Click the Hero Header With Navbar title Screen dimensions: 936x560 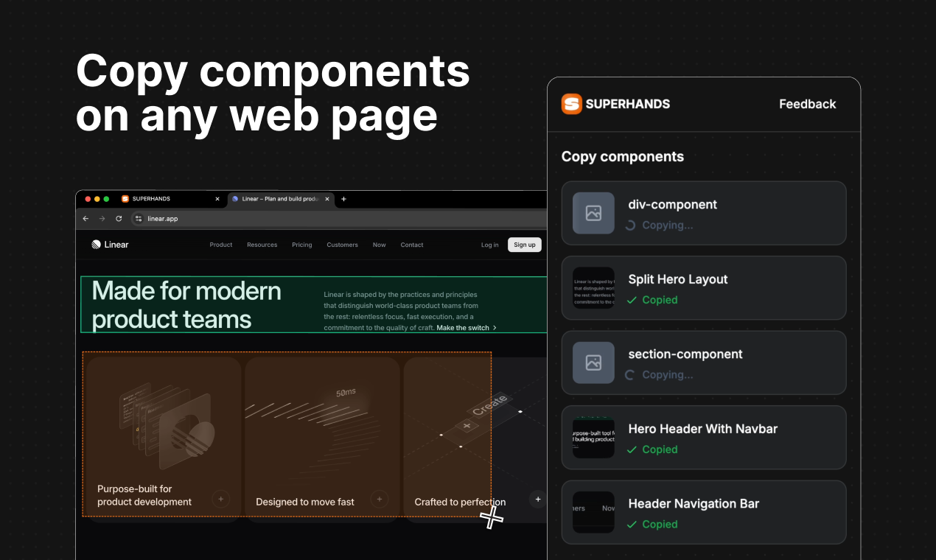click(703, 429)
